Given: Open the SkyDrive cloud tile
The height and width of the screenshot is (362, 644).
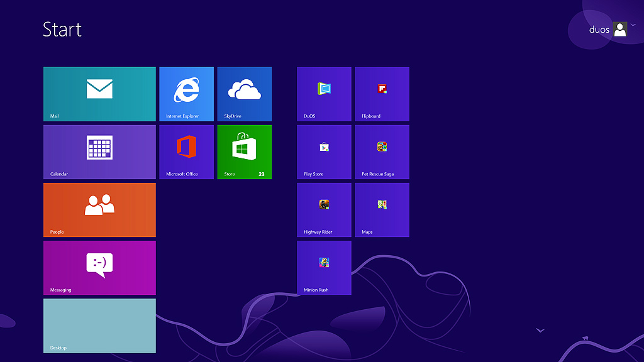Looking at the screenshot, I should pos(245,94).
